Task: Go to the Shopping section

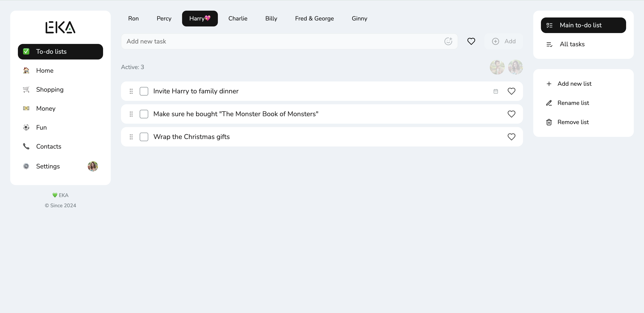Action: coord(60,90)
